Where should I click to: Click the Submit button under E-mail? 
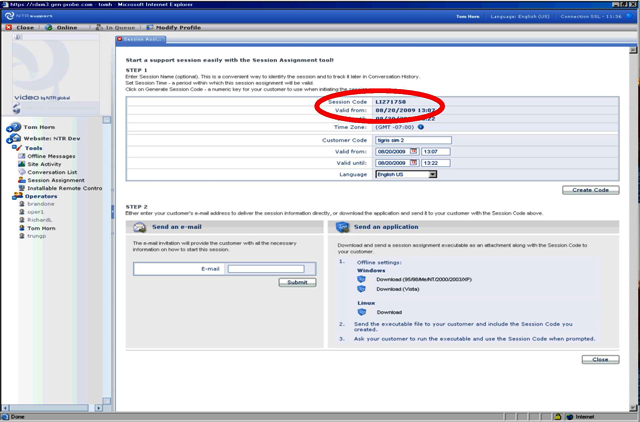coord(297,282)
